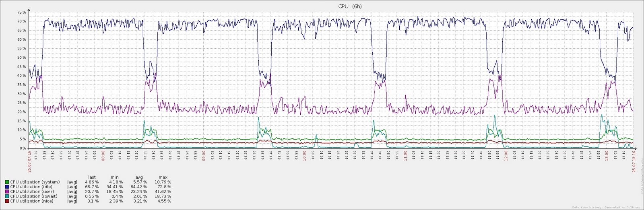Viewport: 644px width, 210px height.
Task: Click the 0 % y-axis label
Action: tap(23, 148)
